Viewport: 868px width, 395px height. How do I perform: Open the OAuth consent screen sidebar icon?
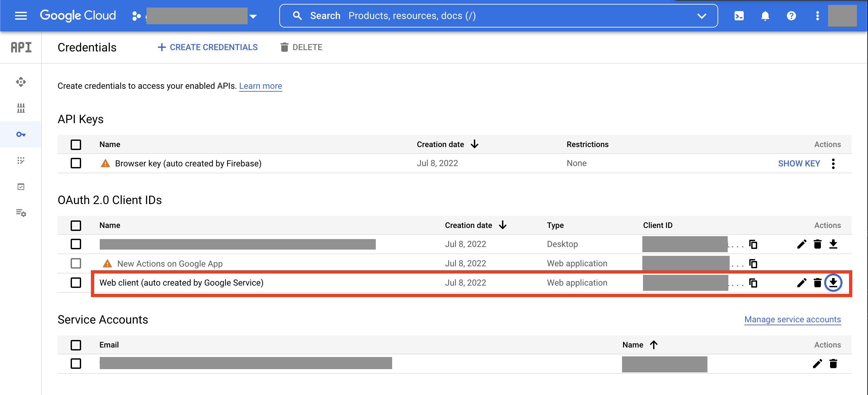click(x=21, y=161)
